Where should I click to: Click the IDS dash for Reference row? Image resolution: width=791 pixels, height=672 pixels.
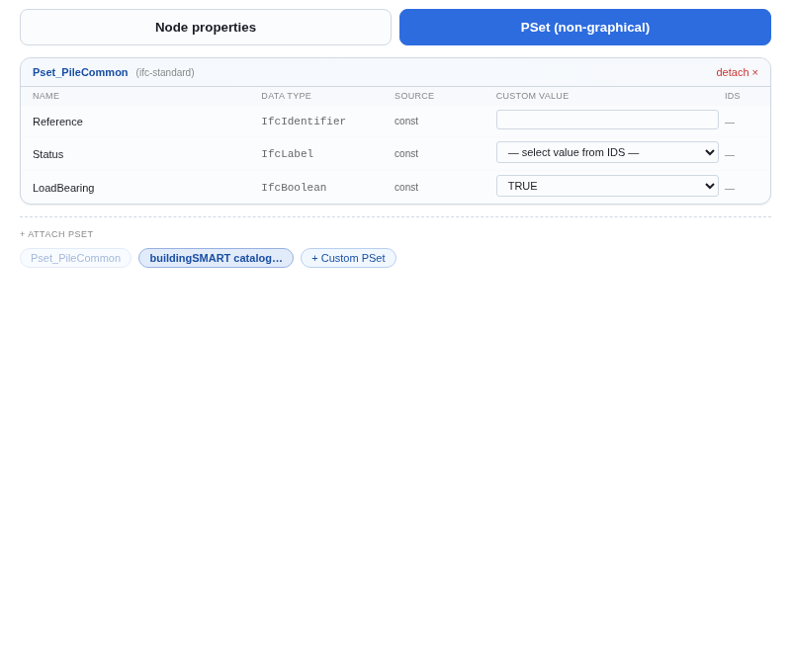(730, 123)
